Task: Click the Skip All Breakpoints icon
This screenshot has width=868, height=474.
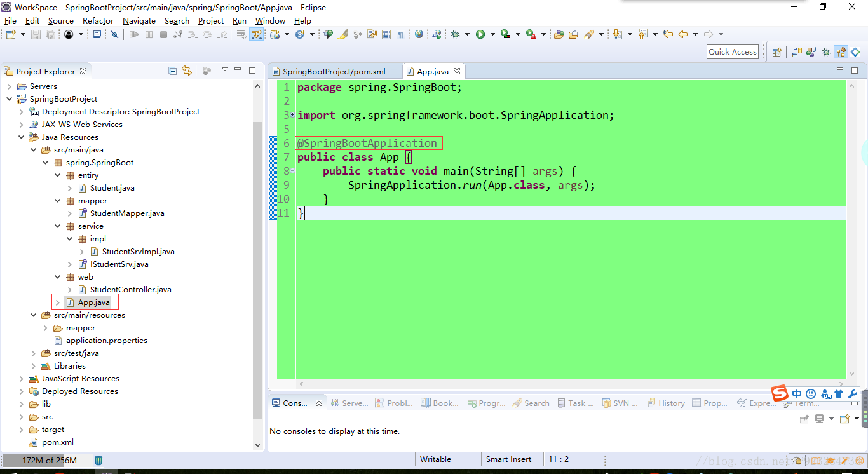Action: coord(114,34)
